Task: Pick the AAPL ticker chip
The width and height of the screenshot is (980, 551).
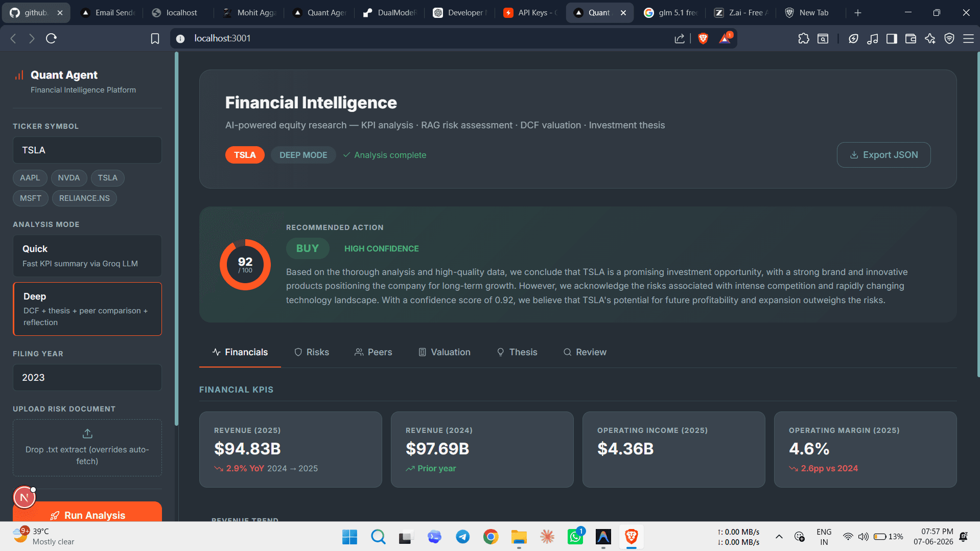Action: coord(30,178)
